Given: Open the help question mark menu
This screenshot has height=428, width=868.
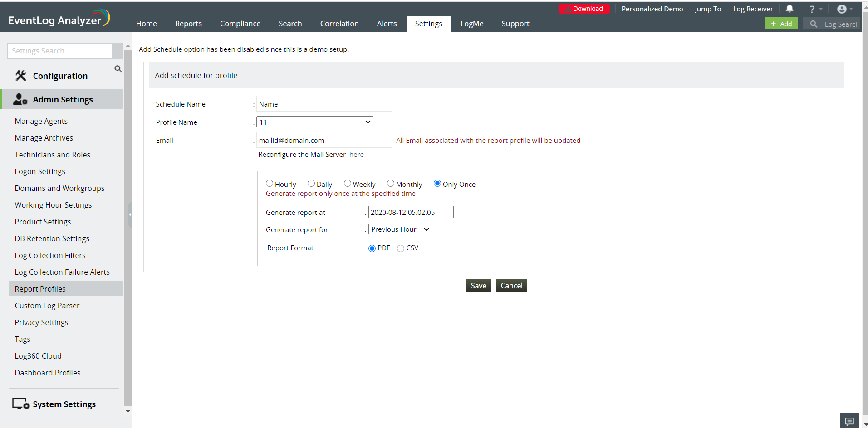Looking at the screenshot, I should pos(815,9).
